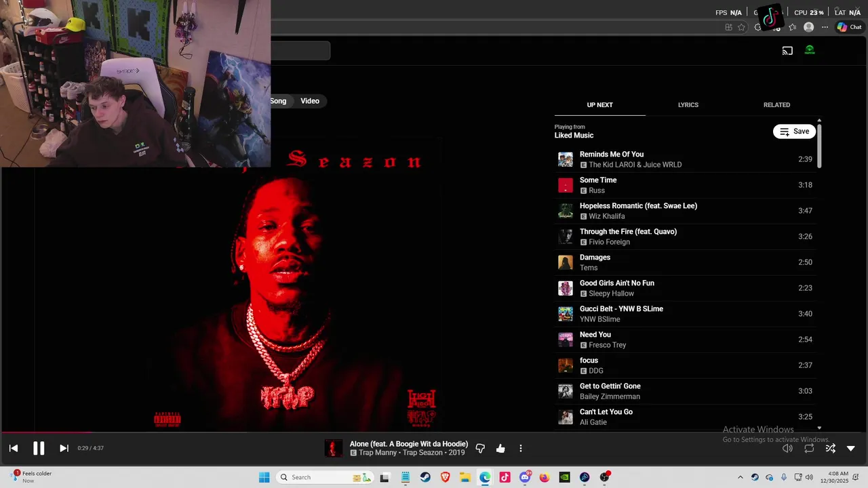This screenshot has height=488, width=868.
Task: Click the Damages song thumbnail
Action: pyautogui.click(x=566, y=262)
